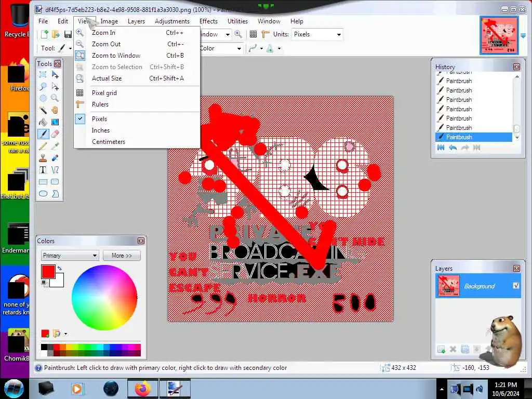Screen dimensions: 532x399
Task: Click the New image toolbar icon
Action: pos(45,34)
